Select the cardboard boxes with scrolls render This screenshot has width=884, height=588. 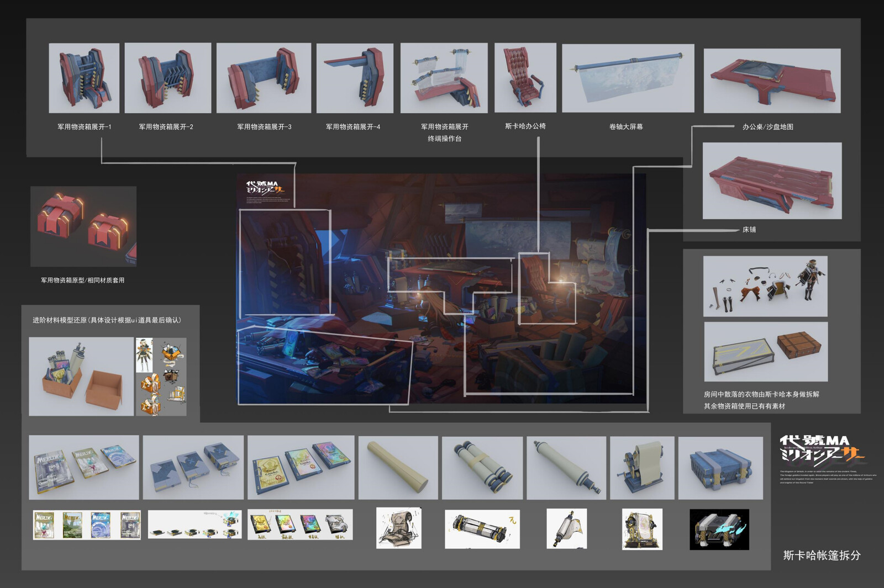pyautogui.click(x=81, y=377)
